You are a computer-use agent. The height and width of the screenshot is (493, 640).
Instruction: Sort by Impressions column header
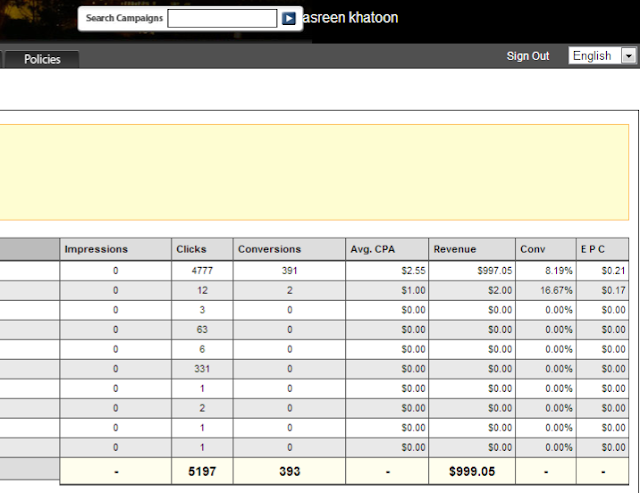116,249
